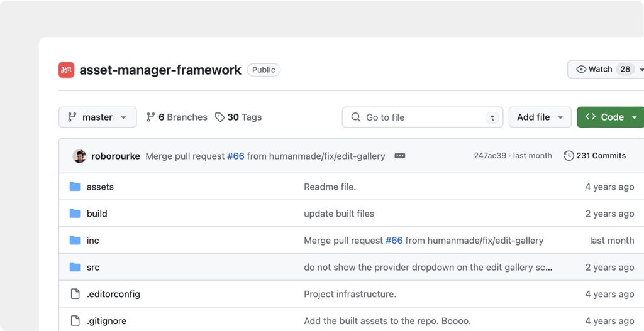
Task: Expand the commit message ellipsis icon
Action: pos(399,156)
